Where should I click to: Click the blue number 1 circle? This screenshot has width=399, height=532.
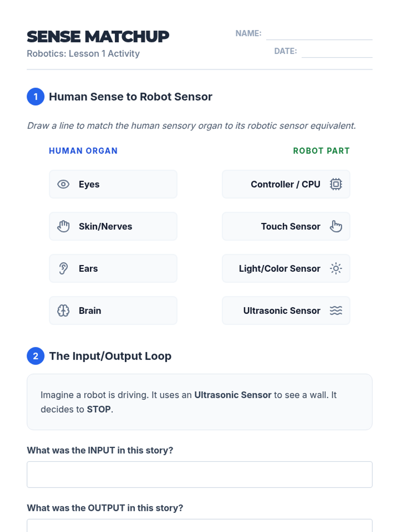click(x=36, y=97)
